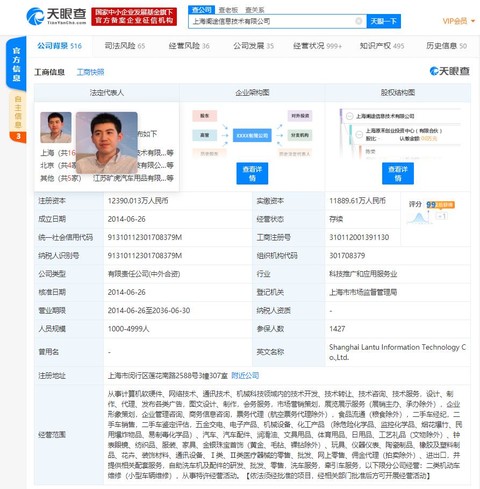
Task: Click the Tianyancha logo in header
Action: 56,16
